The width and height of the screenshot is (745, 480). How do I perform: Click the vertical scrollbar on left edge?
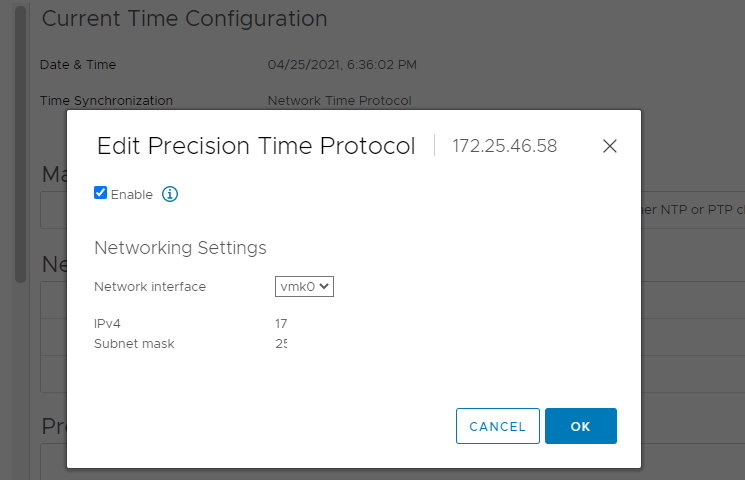[x=20, y=143]
